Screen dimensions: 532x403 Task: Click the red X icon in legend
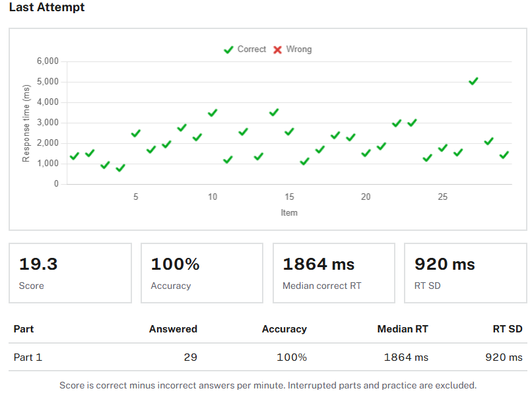(x=277, y=50)
